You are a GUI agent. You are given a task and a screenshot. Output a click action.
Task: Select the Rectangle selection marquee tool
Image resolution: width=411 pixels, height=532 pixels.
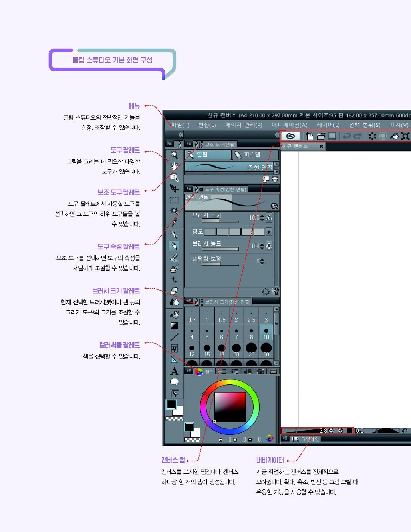174,200
